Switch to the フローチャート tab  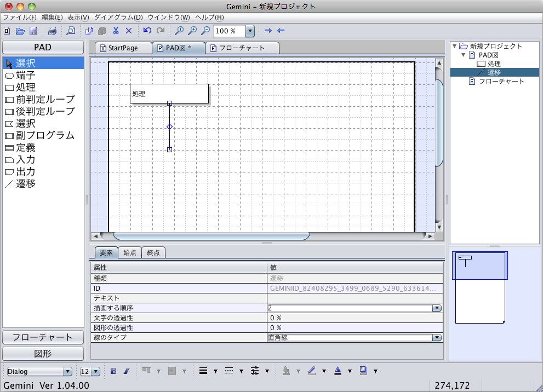(242, 48)
